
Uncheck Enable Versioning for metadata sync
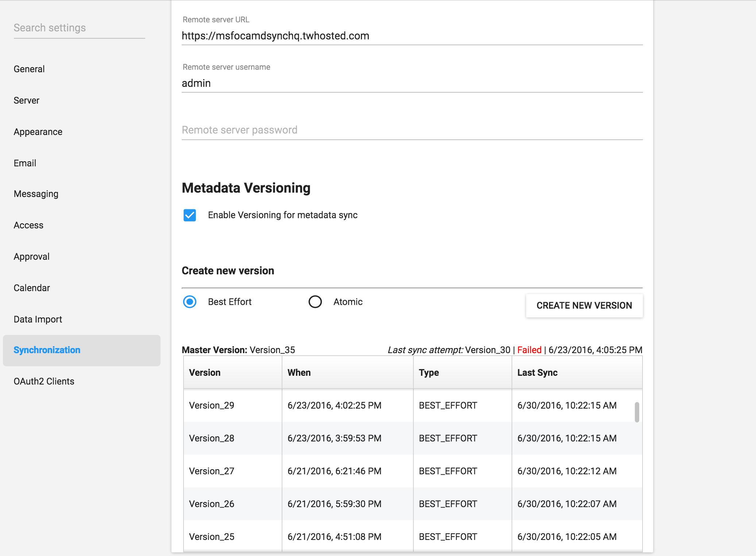[190, 215]
